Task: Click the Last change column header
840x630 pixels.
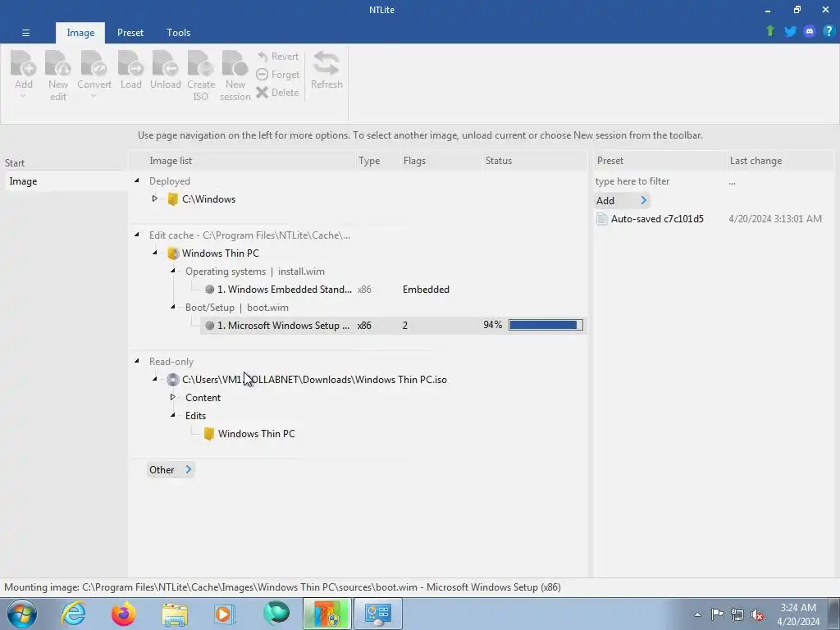Action: 779,161
